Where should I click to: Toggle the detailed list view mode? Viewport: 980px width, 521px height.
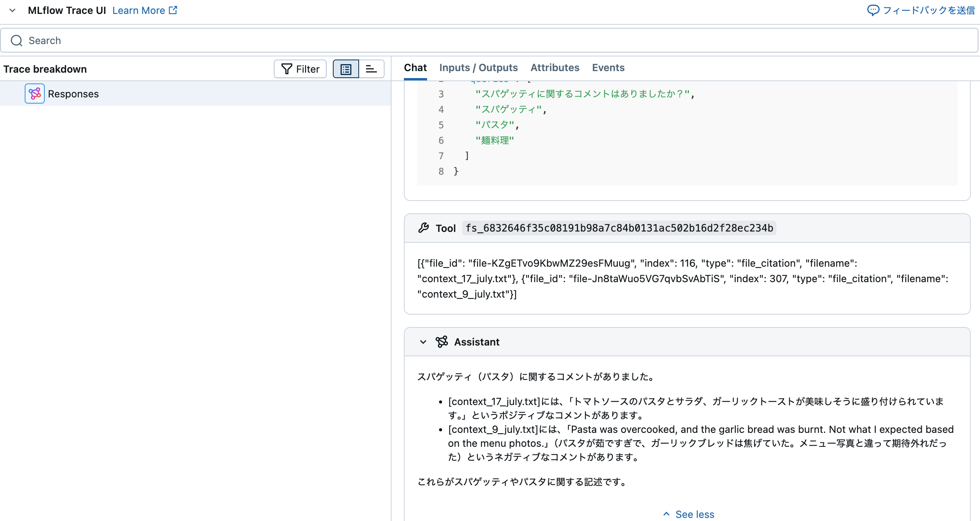pyautogui.click(x=345, y=68)
